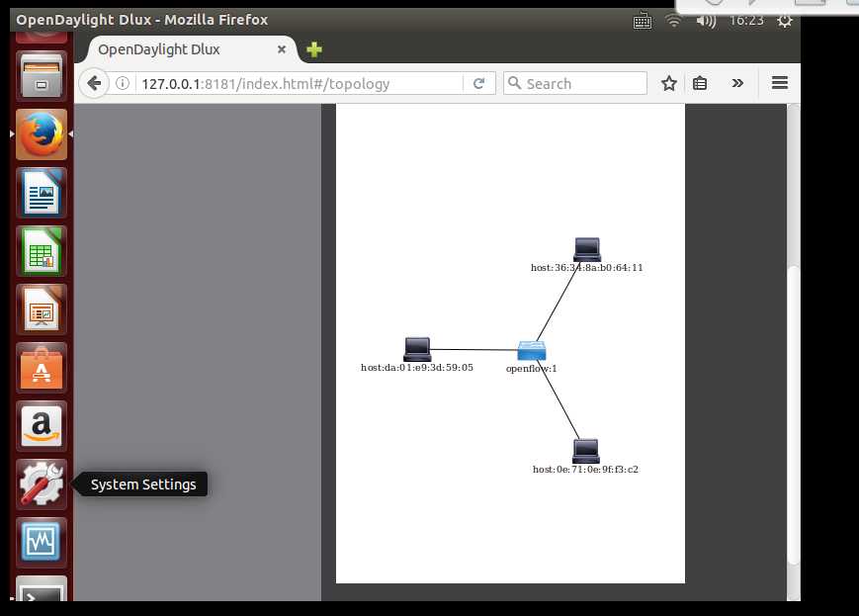Image resolution: width=859 pixels, height=616 pixels.
Task: Click the host:0e:71:0e:9f:f3:c2 label
Action: (585, 469)
